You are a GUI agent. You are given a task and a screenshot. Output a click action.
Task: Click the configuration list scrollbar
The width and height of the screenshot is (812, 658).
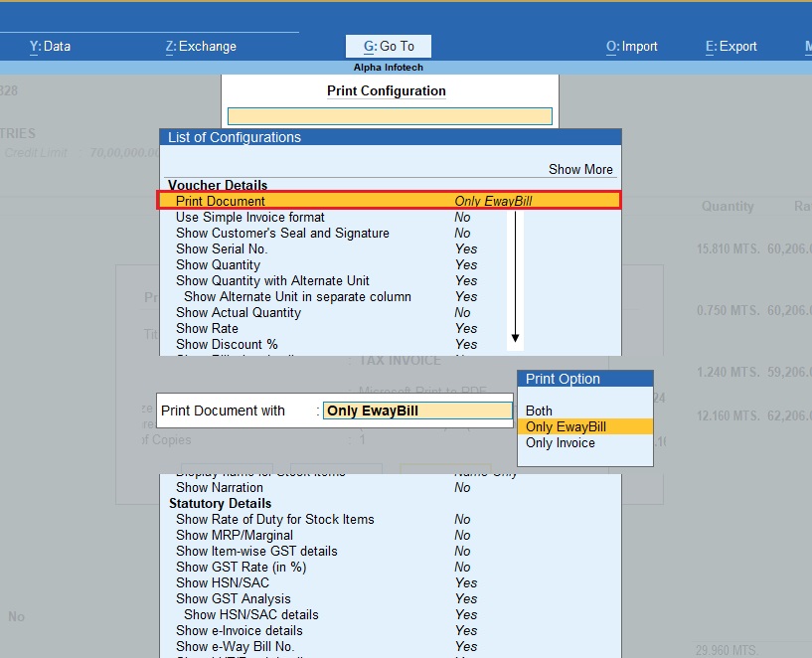click(515, 278)
